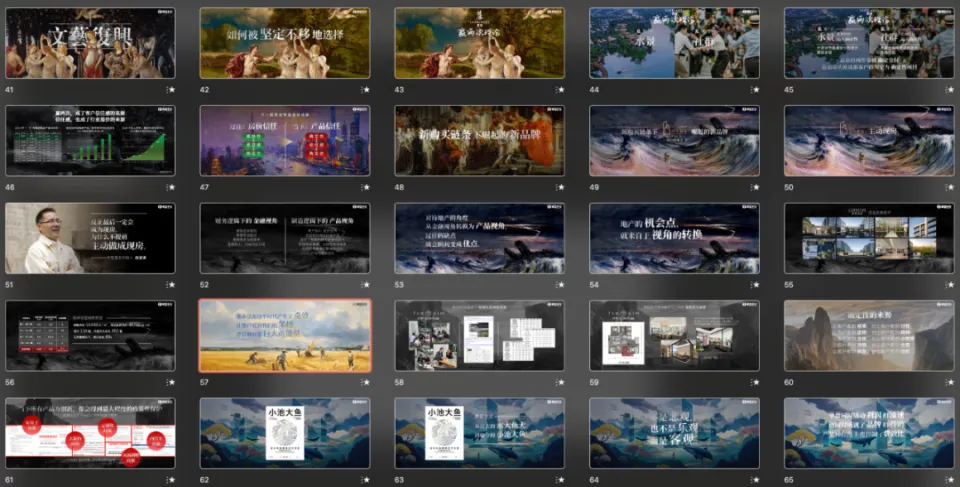The width and height of the screenshot is (960, 487).
Task: Select slide 44 with river and crowd photos
Action: tap(674, 43)
